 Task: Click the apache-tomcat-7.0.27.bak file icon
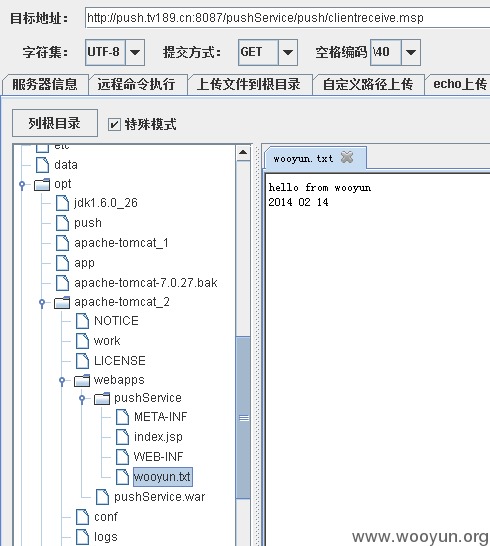click(x=62, y=283)
